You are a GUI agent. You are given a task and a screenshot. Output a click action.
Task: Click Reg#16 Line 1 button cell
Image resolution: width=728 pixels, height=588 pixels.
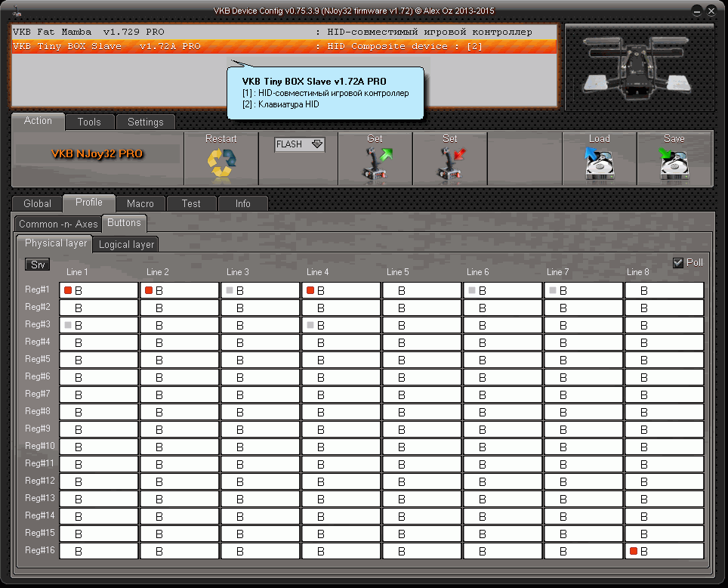pos(99,551)
